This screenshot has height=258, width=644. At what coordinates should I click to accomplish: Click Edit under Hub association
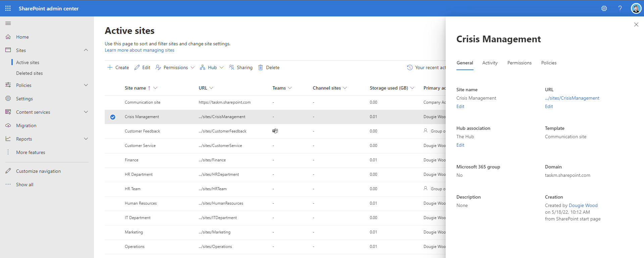click(x=460, y=145)
